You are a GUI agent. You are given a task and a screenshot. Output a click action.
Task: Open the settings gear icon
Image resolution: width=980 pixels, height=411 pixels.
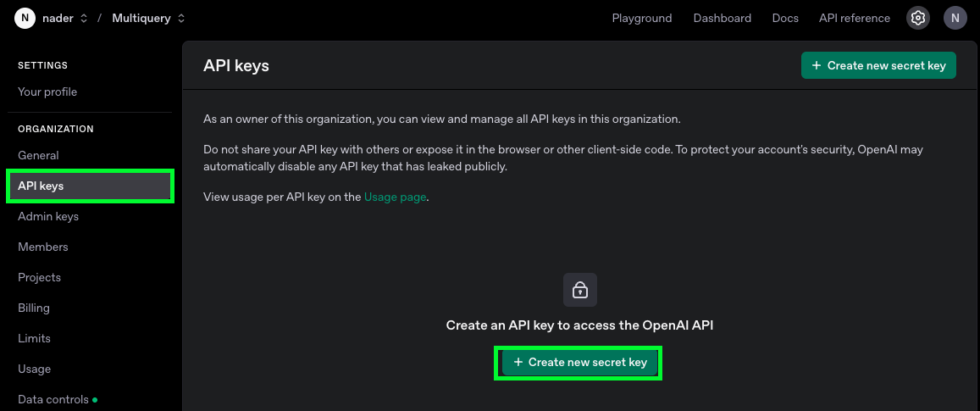[917, 18]
